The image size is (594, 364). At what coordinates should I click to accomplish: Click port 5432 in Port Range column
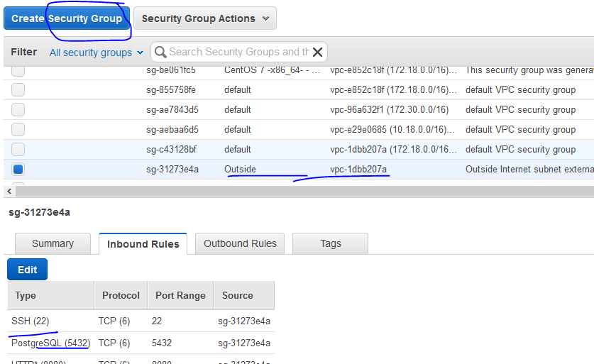point(162,343)
